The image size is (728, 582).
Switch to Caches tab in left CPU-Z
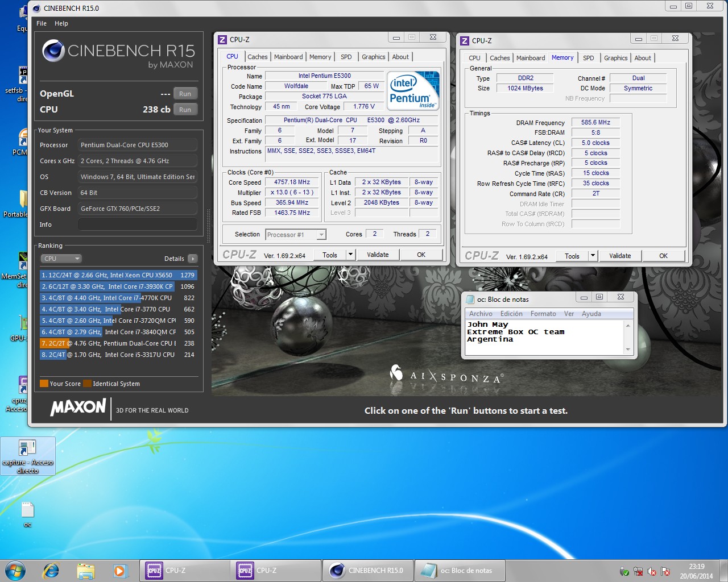pos(258,57)
